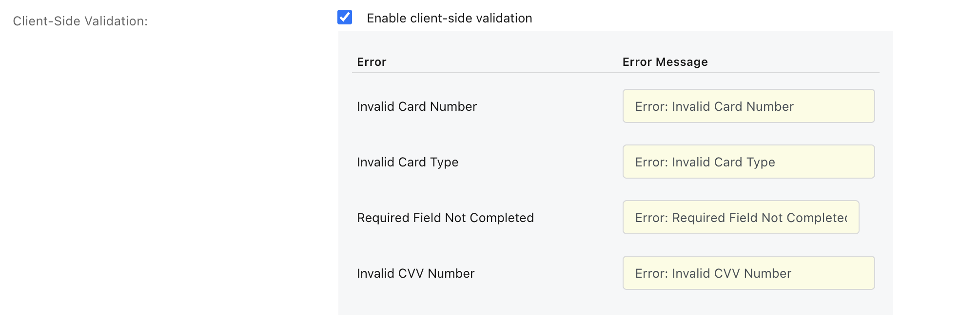
Task: Click the "Required Field Not Completed" row label
Action: [445, 218]
